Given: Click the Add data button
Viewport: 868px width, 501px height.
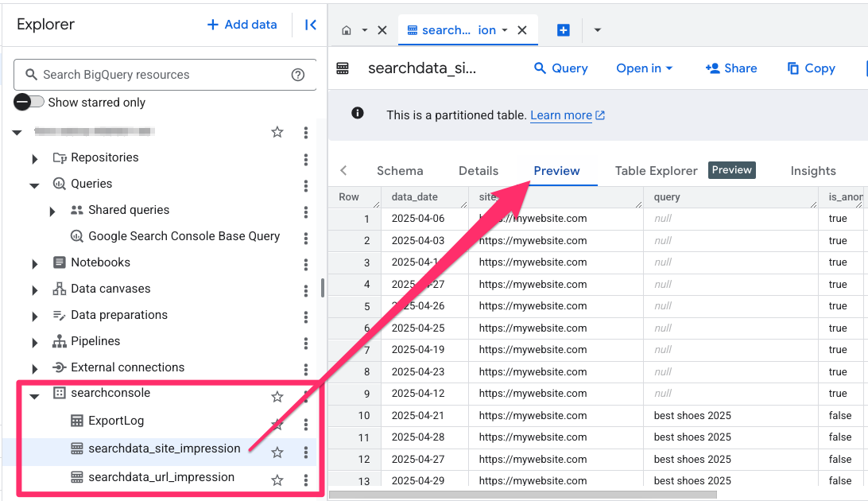Looking at the screenshot, I should click(x=242, y=25).
